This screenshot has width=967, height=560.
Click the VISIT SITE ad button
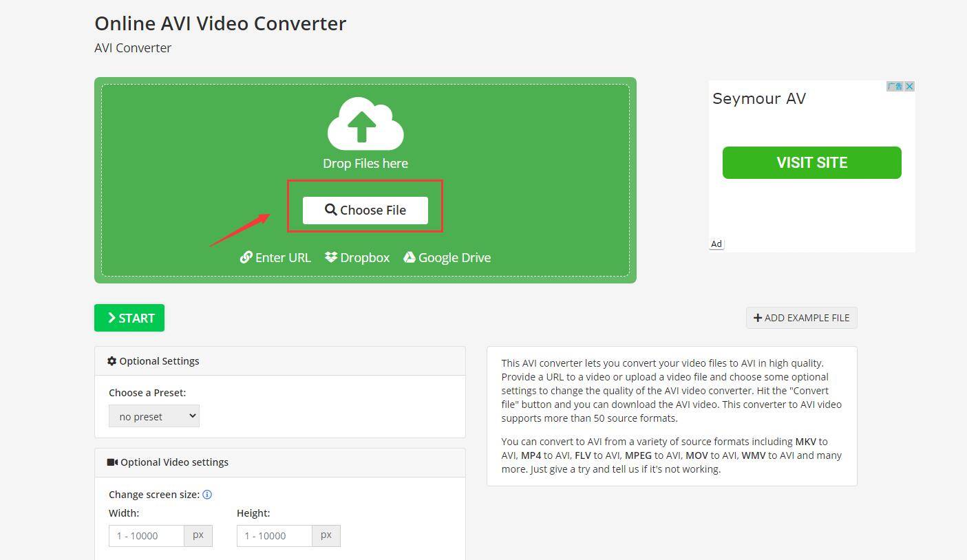(812, 162)
